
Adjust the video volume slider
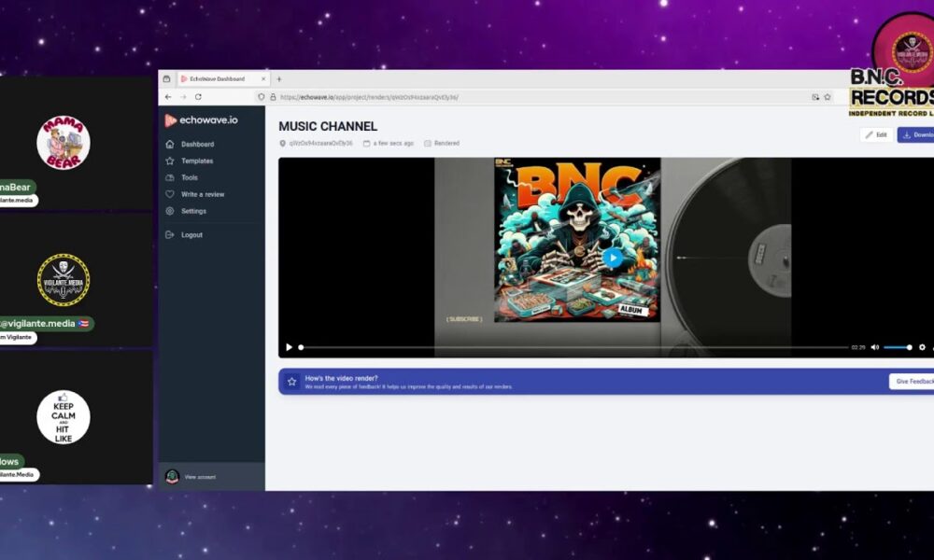(898, 347)
